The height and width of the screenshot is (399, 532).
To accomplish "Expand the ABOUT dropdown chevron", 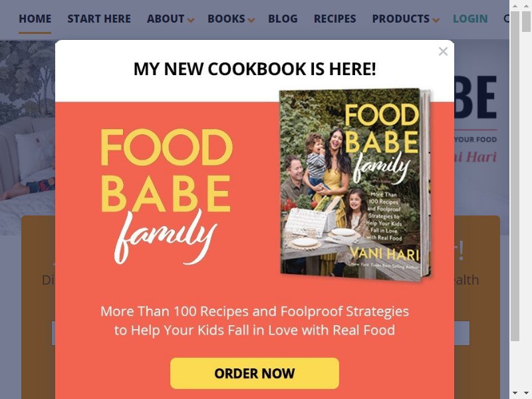I will click(x=191, y=21).
